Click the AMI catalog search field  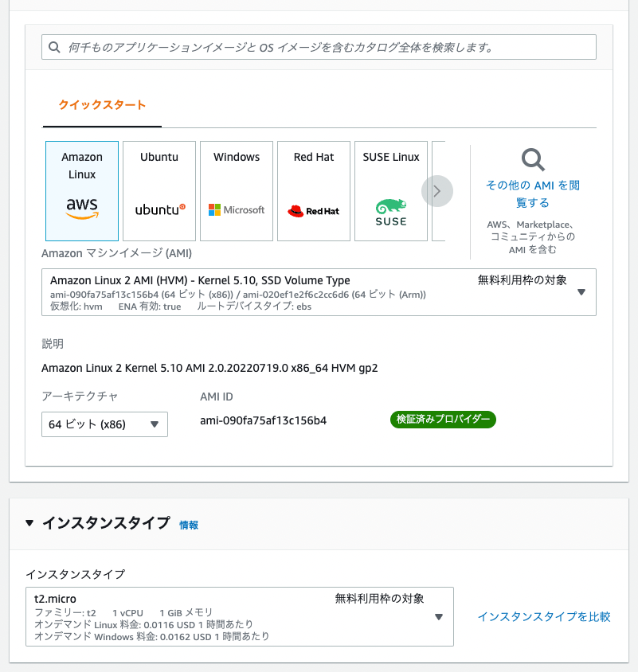click(x=319, y=47)
